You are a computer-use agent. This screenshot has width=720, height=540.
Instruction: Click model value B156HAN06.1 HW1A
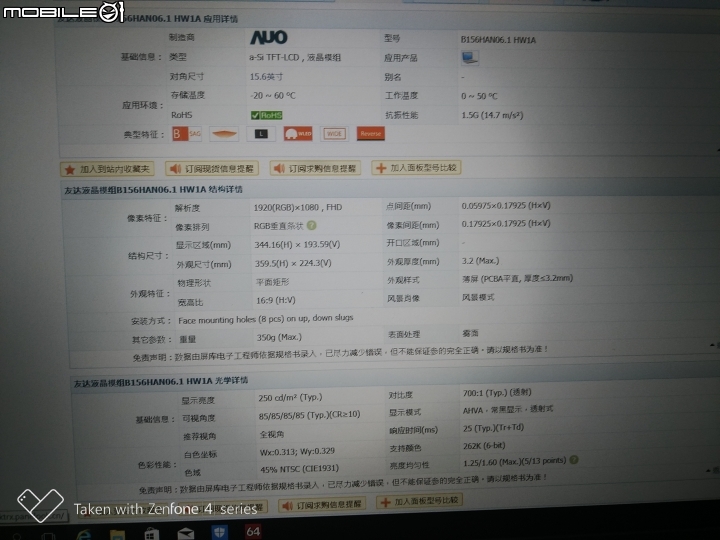498,40
